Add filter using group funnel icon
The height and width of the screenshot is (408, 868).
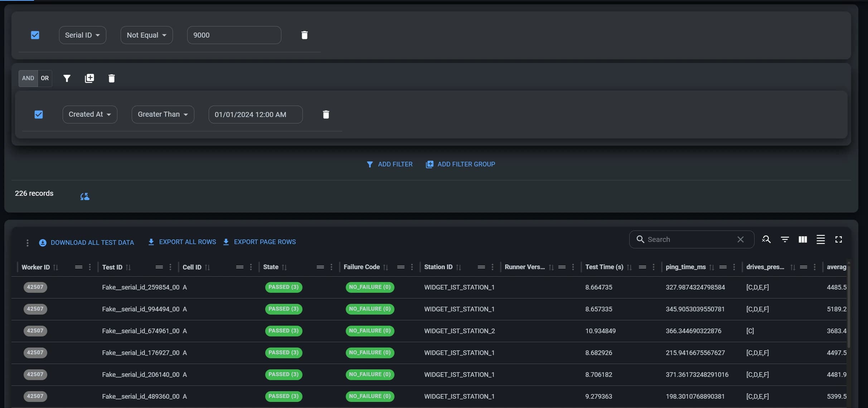click(67, 78)
